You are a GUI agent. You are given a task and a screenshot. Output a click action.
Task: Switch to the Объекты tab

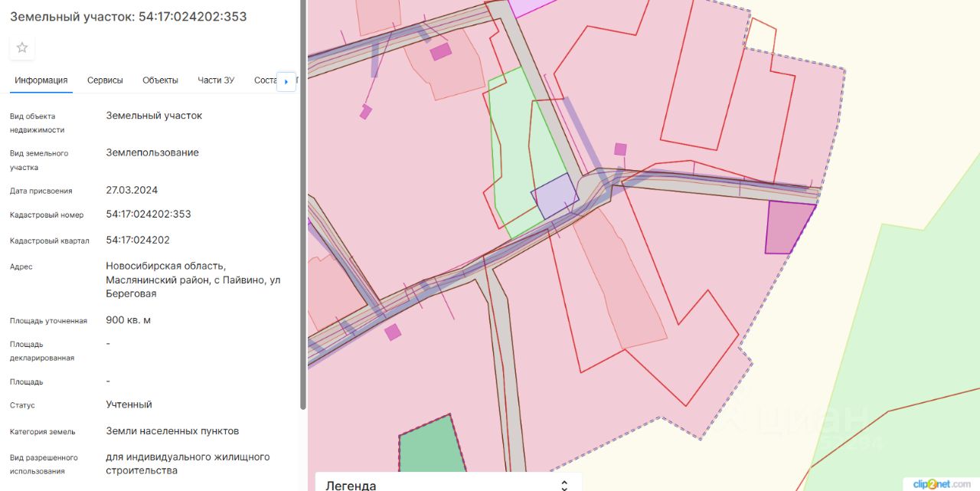point(160,80)
